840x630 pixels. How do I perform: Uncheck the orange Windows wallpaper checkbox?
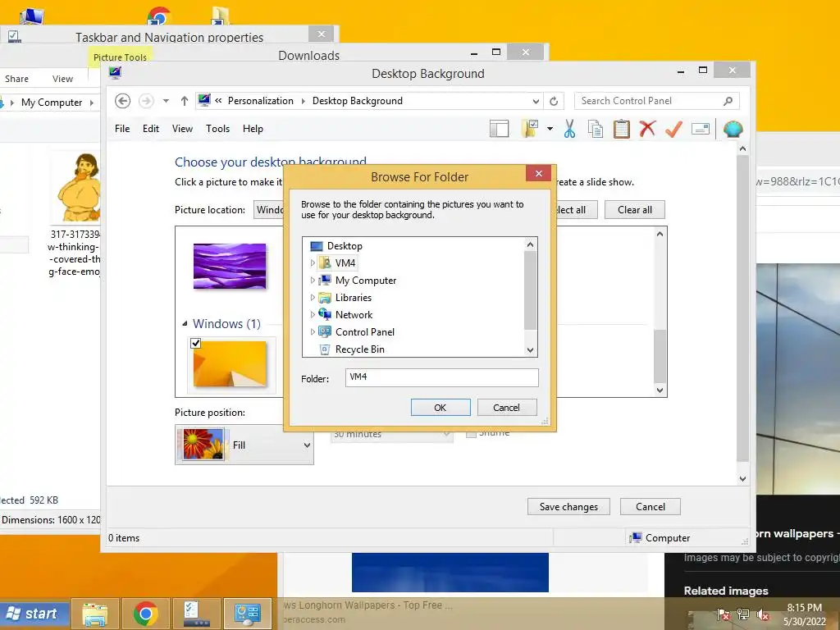(195, 344)
